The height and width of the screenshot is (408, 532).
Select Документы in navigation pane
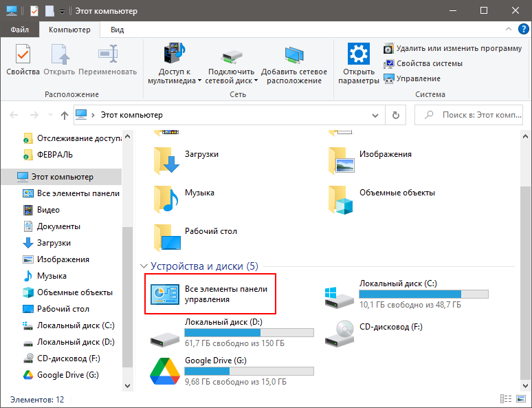(52, 226)
